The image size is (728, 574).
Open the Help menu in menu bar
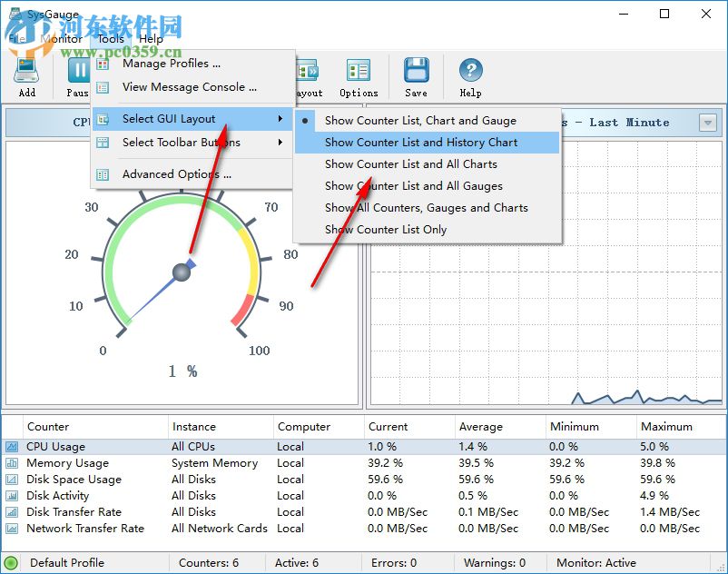click(151, 39)
